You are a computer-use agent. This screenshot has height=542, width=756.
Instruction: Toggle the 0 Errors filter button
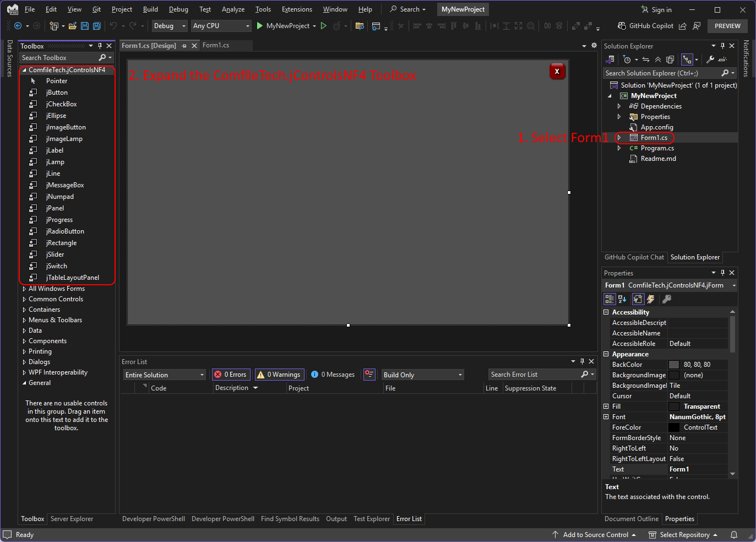point(231,375)
